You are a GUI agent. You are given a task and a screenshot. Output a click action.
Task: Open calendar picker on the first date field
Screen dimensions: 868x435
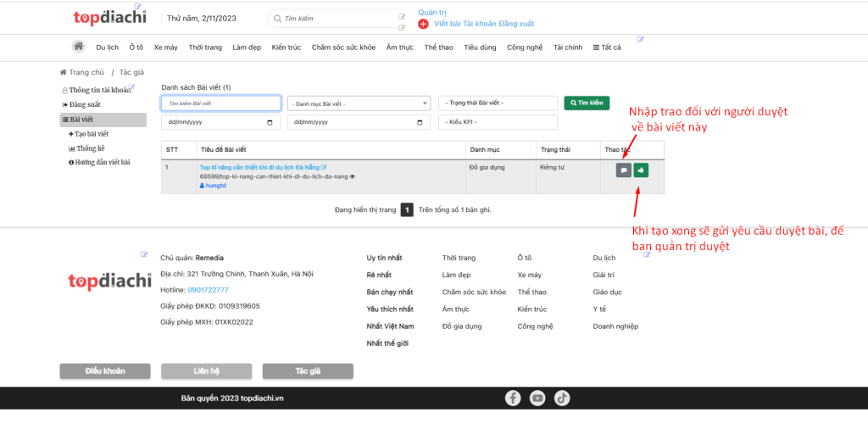point(270,122)
